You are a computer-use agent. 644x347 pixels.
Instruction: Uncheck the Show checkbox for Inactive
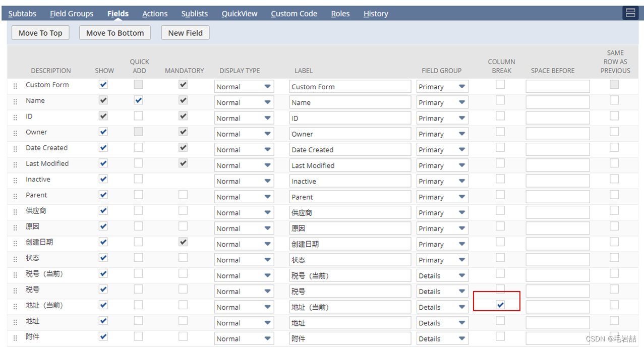(103, 179)
